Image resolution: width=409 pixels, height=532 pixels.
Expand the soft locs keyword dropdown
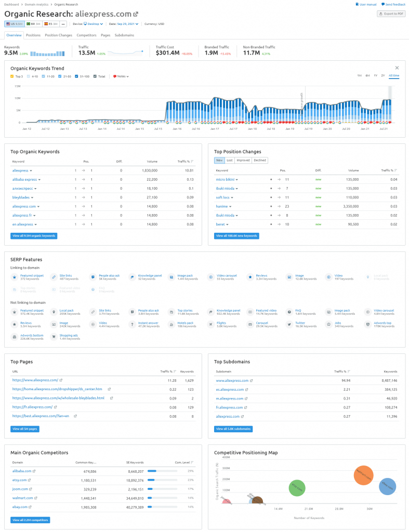[x=232, y=197]
